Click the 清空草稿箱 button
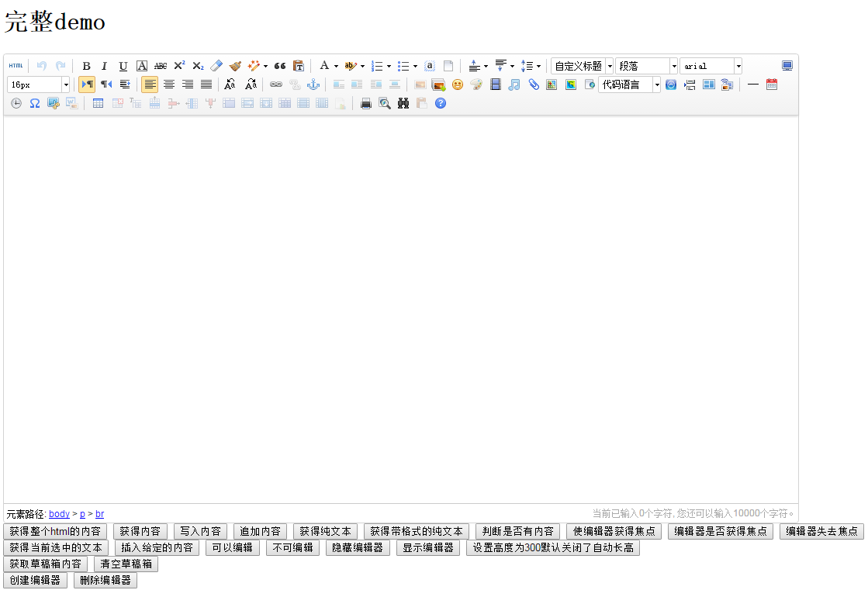The height and width of the screenshot is (590, 868). pyautogui.click(x=126, y=564)
